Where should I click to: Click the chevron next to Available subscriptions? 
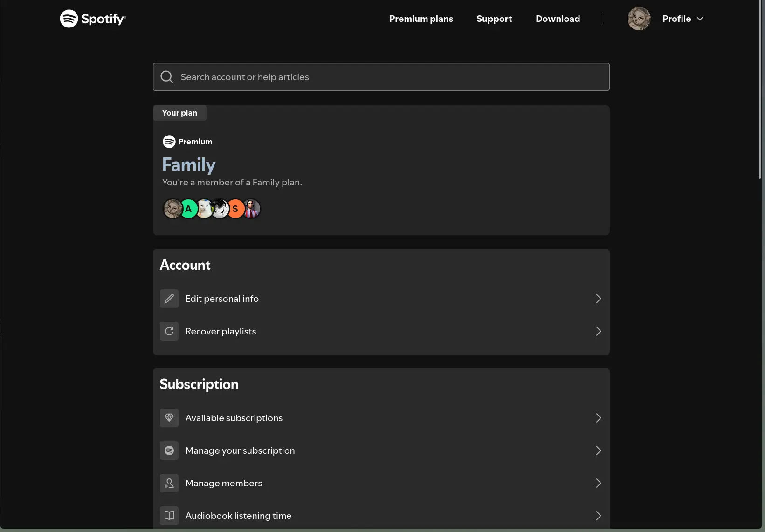pyautogui.click(x=599, y=418)
